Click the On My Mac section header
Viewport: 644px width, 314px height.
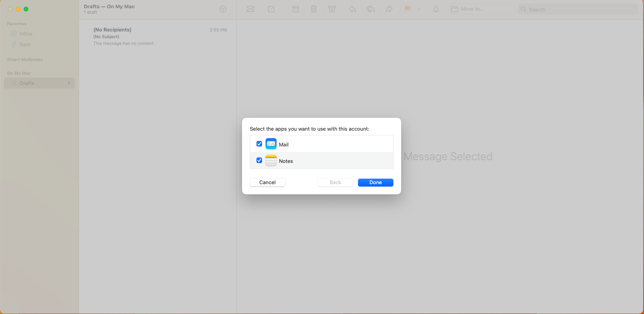[x=19, y=73]
